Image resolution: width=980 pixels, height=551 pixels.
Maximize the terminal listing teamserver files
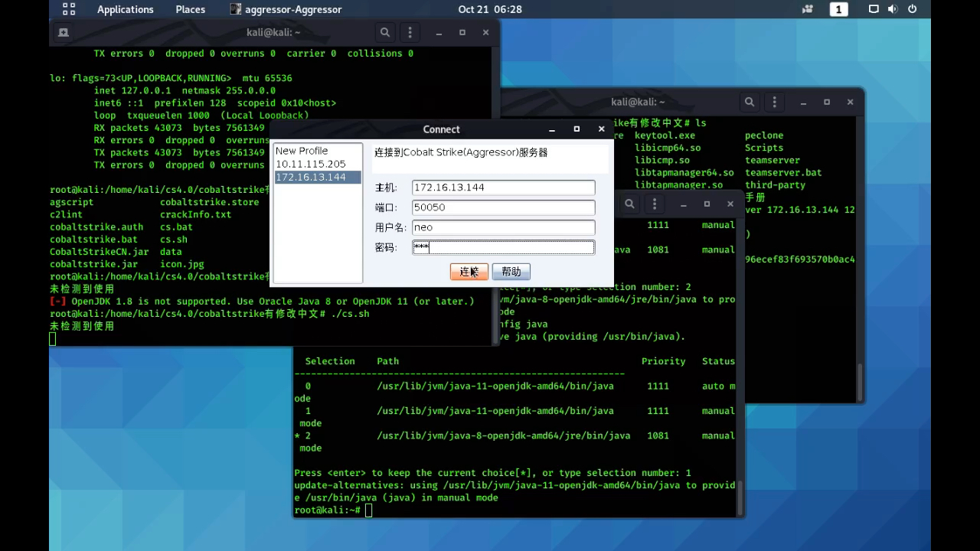[x=827, y=103]
